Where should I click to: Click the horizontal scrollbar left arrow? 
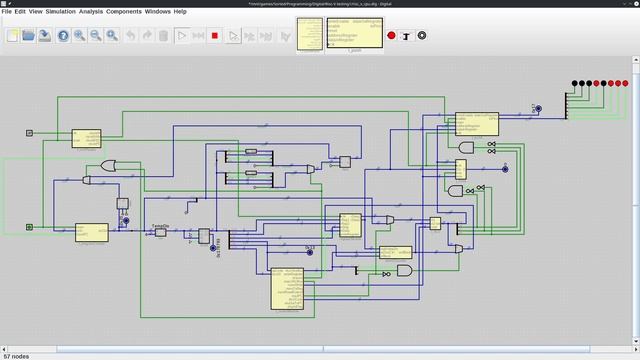4,349
